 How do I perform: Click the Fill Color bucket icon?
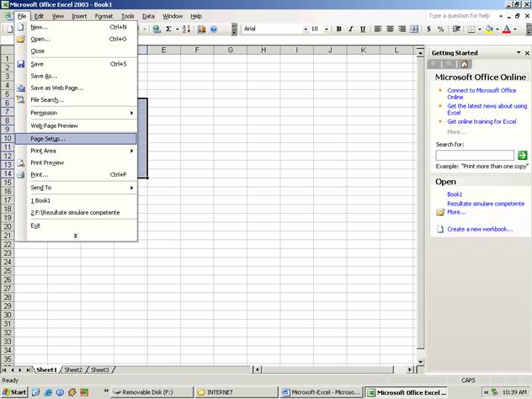coord(489,29)
